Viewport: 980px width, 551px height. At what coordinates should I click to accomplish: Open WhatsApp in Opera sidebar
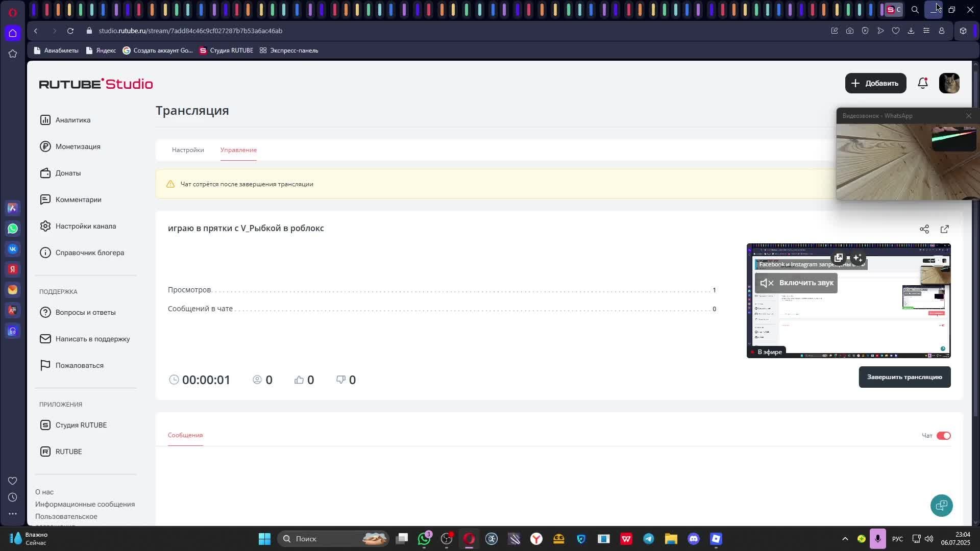pyautogui.click(x=13, y=229)
